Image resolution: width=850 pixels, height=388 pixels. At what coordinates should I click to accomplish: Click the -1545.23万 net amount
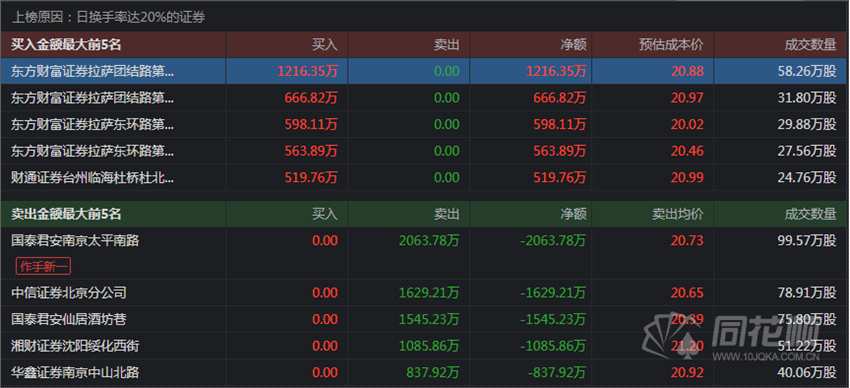553,320
